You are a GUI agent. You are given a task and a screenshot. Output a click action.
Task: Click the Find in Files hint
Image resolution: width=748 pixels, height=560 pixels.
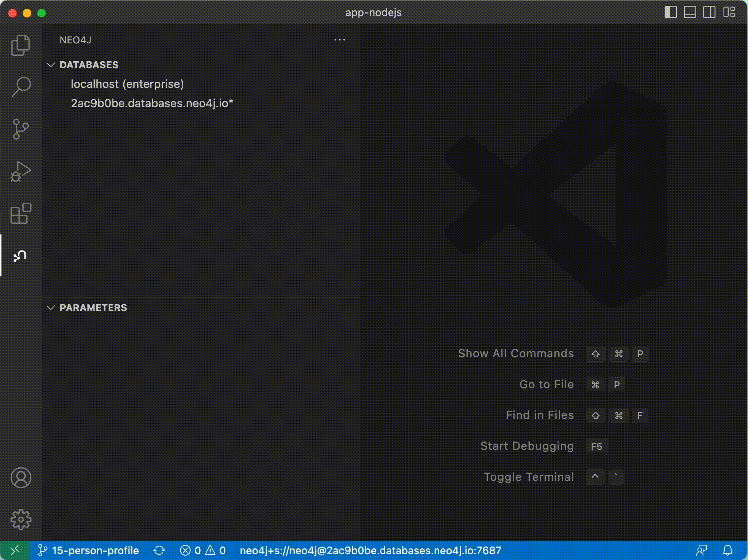point(540,415)
